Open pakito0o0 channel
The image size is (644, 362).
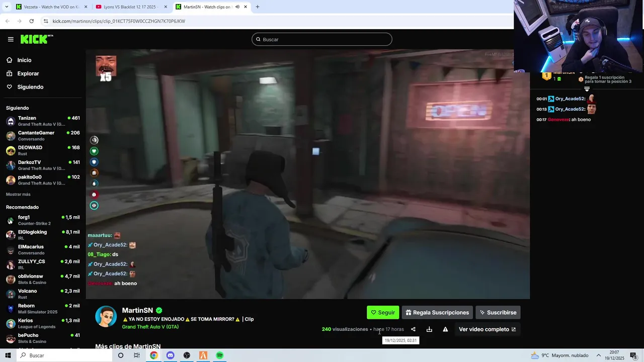point(43,180)
